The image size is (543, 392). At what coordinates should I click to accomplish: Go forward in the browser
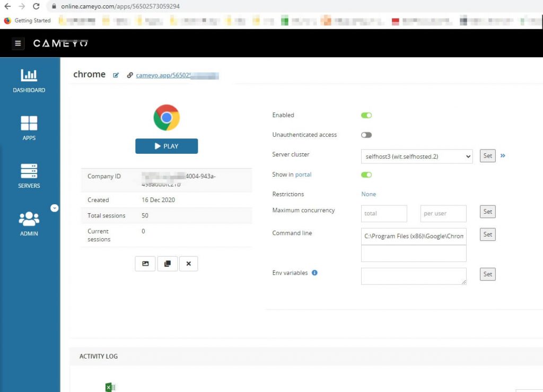(x=22, y=6)
